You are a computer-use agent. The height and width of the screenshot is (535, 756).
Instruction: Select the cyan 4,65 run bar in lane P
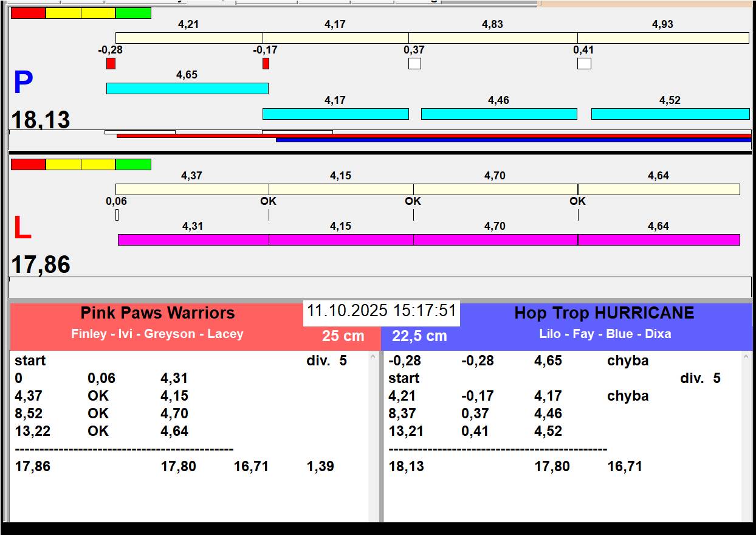pos(187,88)
